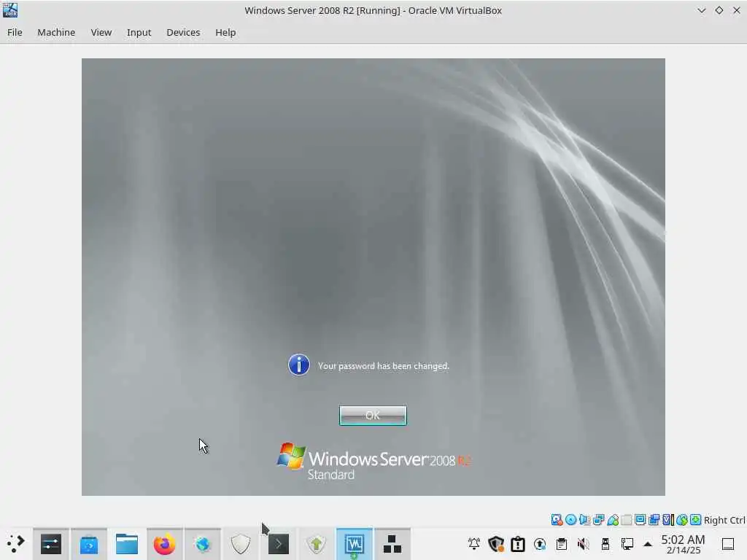Click the network adapter status icon
747x560 pixels.
coord(598,519)
